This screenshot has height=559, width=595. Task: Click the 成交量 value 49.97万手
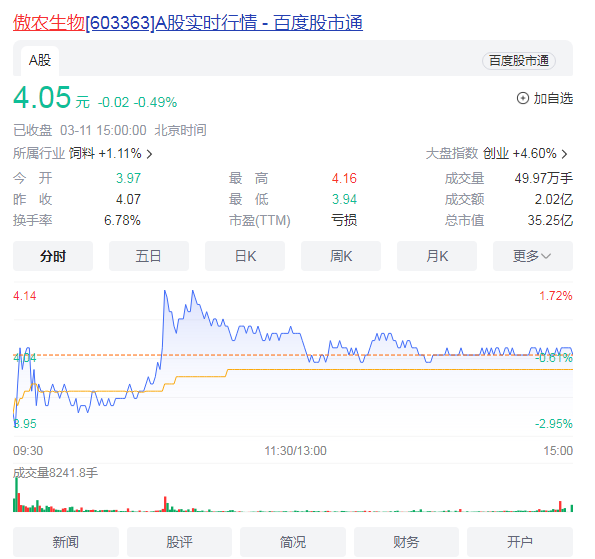543,178
